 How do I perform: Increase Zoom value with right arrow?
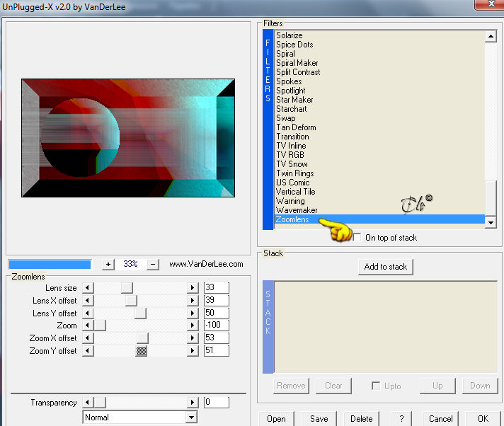[193, 326]
